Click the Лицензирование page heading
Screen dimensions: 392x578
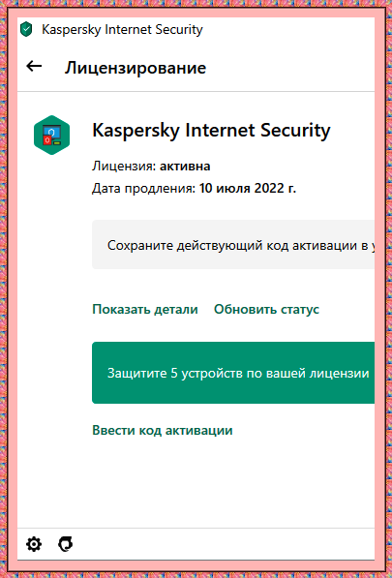pos(136,68)
